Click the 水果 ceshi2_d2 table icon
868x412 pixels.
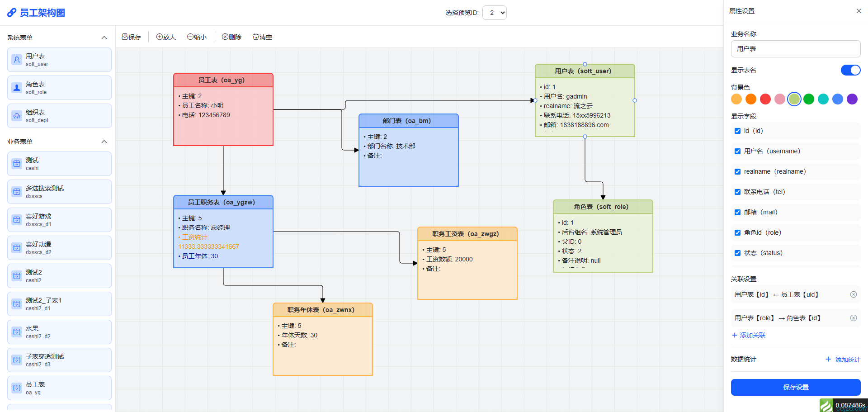click(17, 331)
